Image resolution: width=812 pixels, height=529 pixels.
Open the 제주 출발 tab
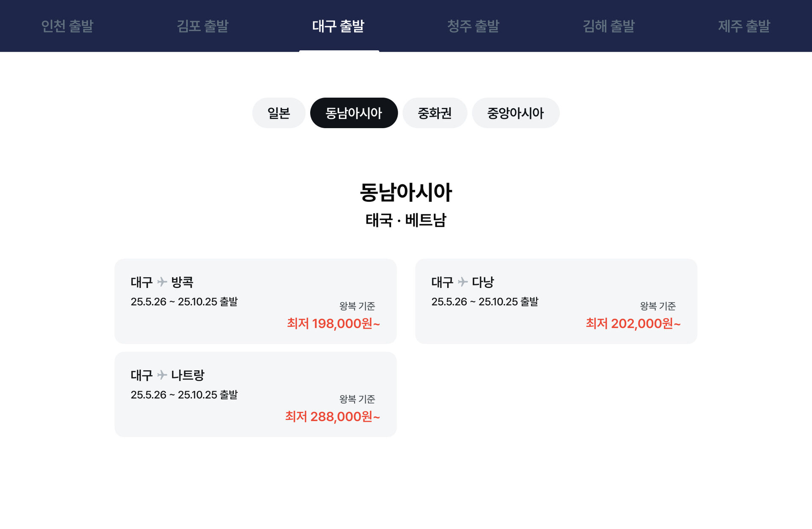pos(744,26)
